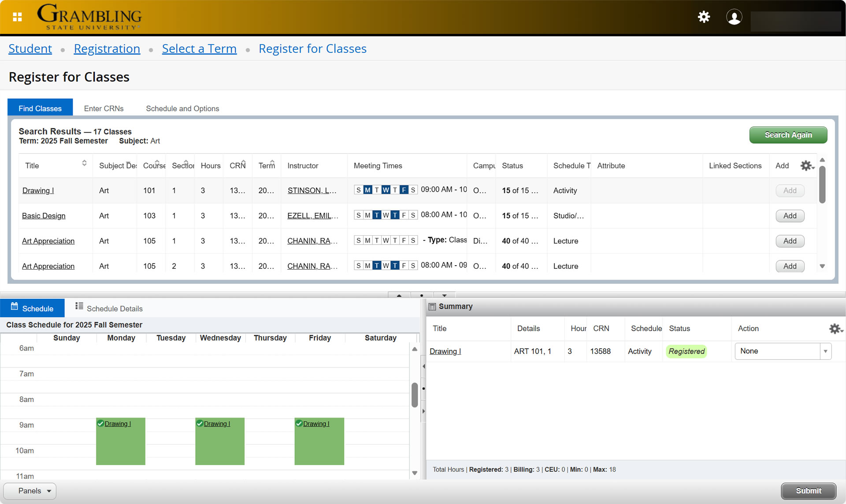Click the Search Again button

(x=788, y=135)
